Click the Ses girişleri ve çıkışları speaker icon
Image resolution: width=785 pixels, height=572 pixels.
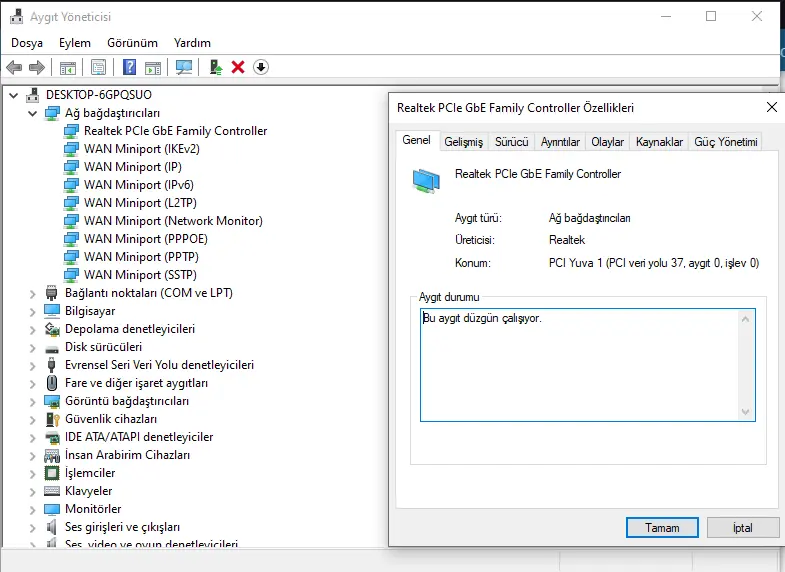51,527
